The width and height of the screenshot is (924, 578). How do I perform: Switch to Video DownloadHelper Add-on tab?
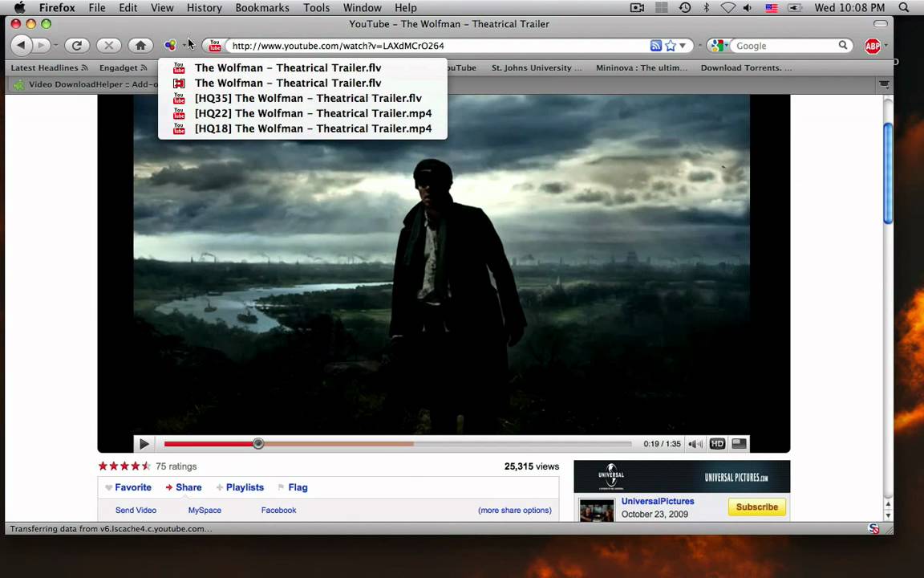86,84
